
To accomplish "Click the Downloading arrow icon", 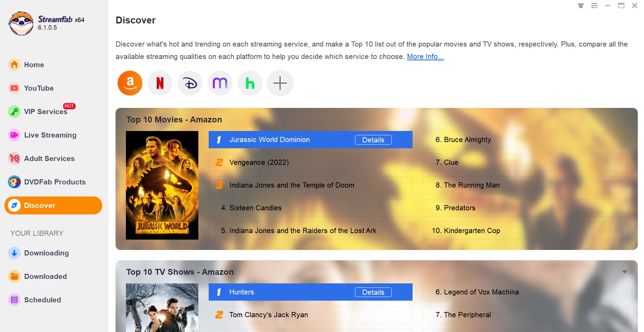I will (14, 253).
